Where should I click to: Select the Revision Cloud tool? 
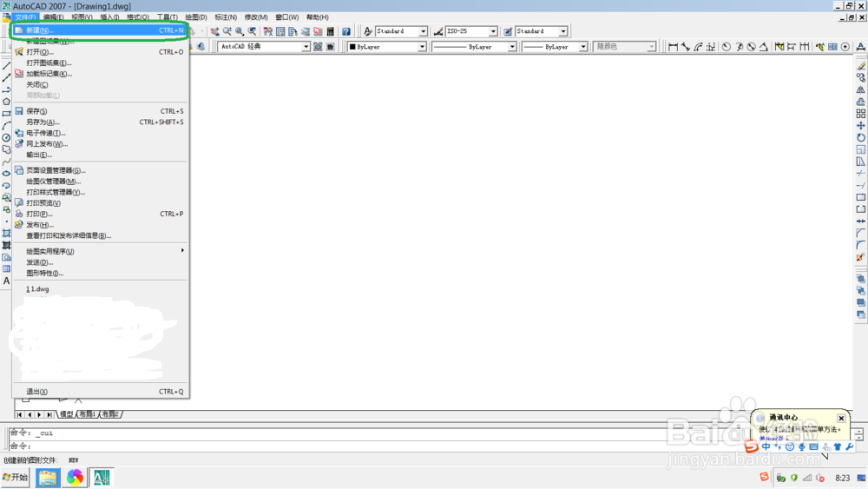click(6, 149)
